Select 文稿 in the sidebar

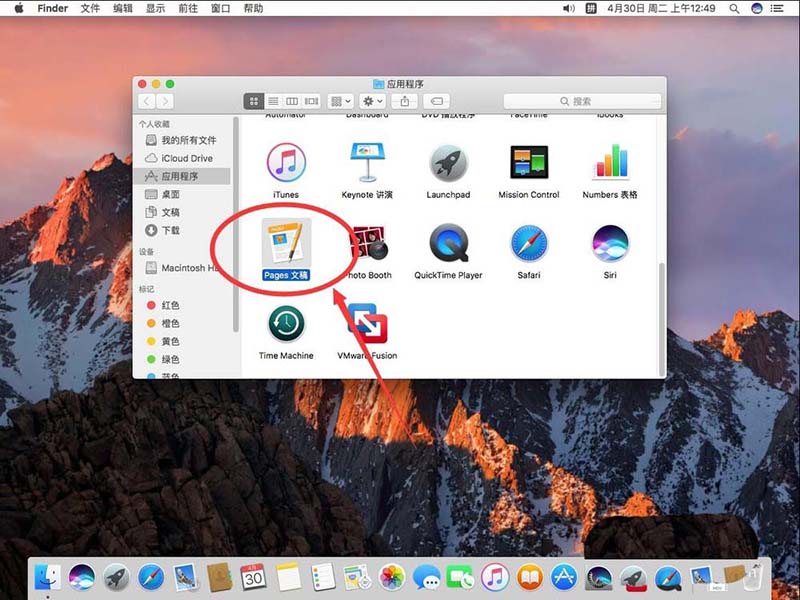tap(182, 212)
